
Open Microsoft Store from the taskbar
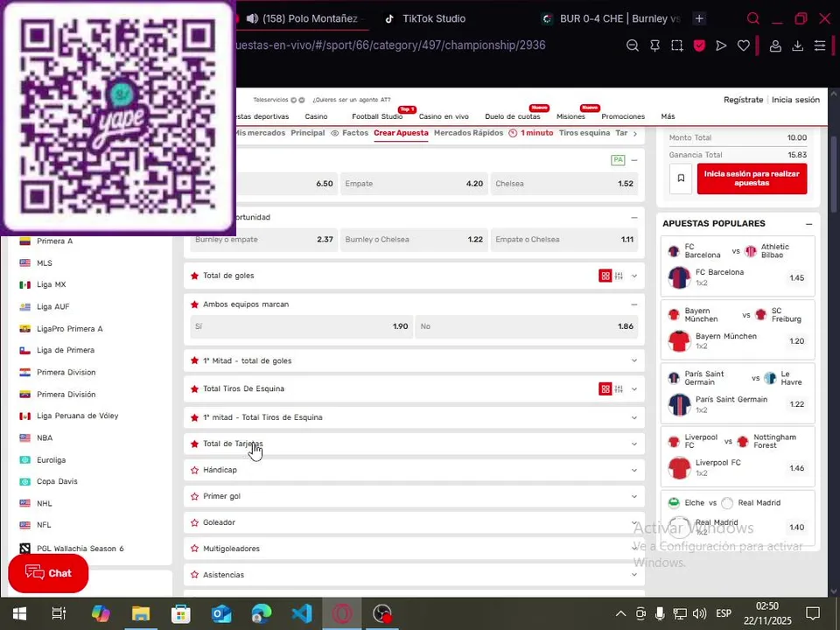click(x=181, y=612)
